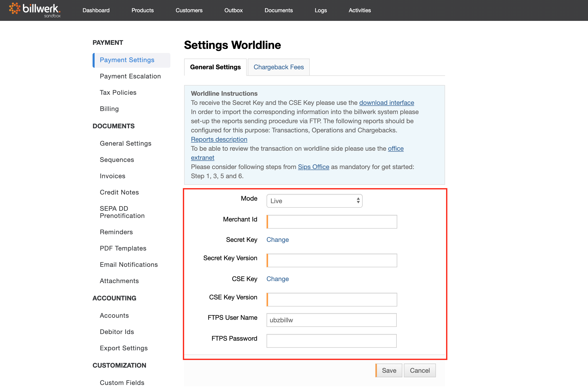Open the Outbox section
Image resolution: width=588 pixels, height=389 pixels.
233,10
